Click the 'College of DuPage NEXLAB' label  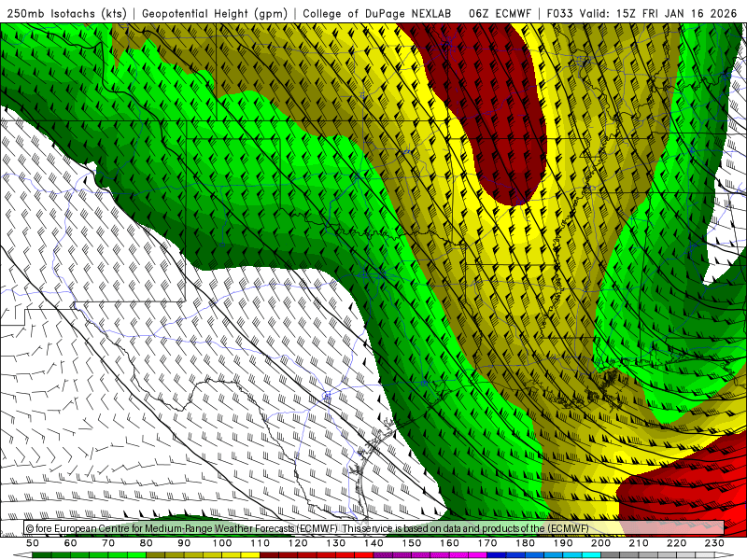377,13
